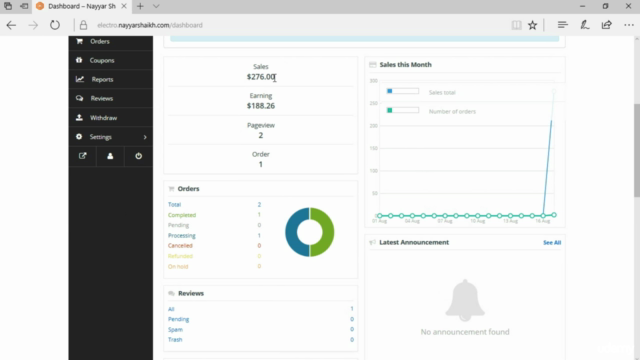The width and height of the screenshot is (640, 360).
Task: Open Trash reviews link
Action: pyautogui.click(x=175, y=340)
